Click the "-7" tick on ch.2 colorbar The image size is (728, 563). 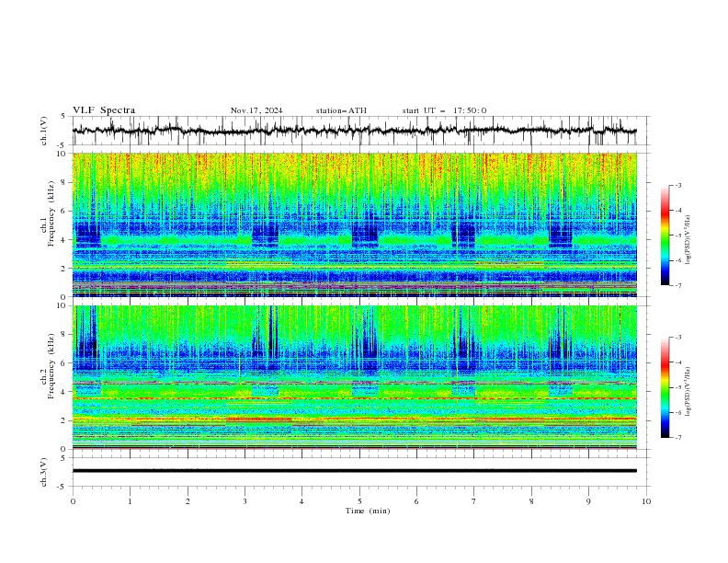[677, 438]
